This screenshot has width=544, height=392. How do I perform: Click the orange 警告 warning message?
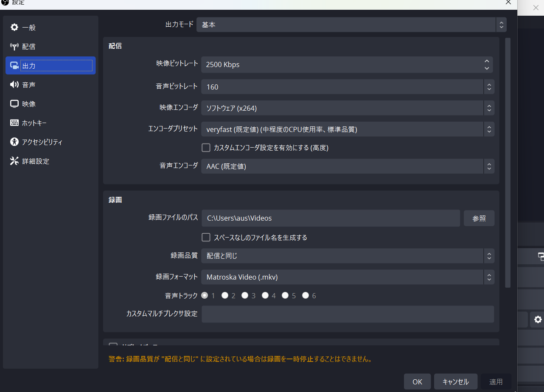point(241,359)
